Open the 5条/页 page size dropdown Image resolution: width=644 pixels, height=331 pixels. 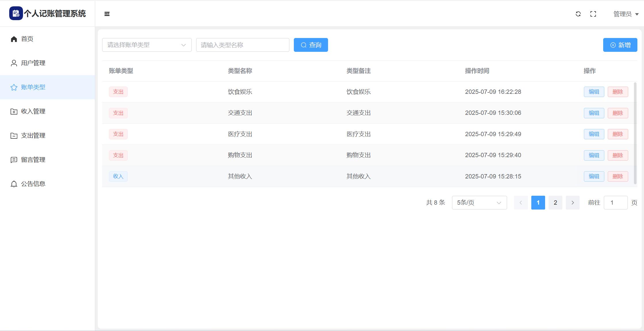click(479, 203)
